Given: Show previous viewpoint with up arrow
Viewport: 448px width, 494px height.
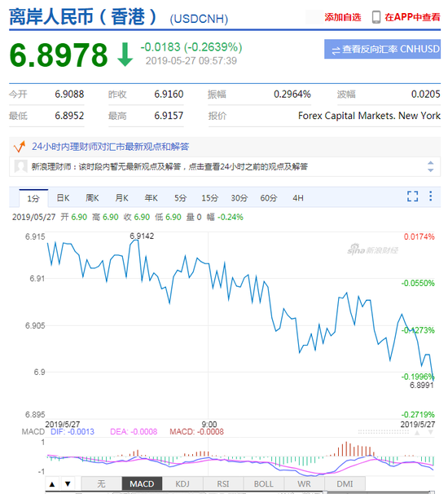Looking at the screenshot, I should coord(430,162).
